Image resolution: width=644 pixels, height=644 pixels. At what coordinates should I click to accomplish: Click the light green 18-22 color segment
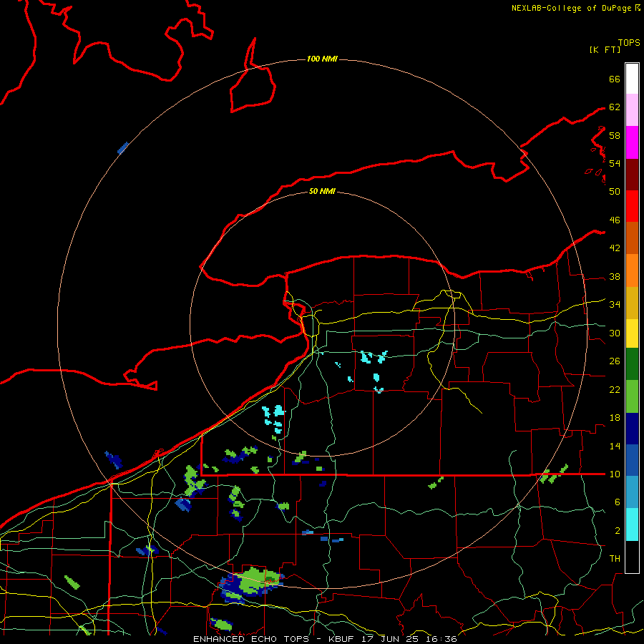pyautogui.click(x=632, y=396)
